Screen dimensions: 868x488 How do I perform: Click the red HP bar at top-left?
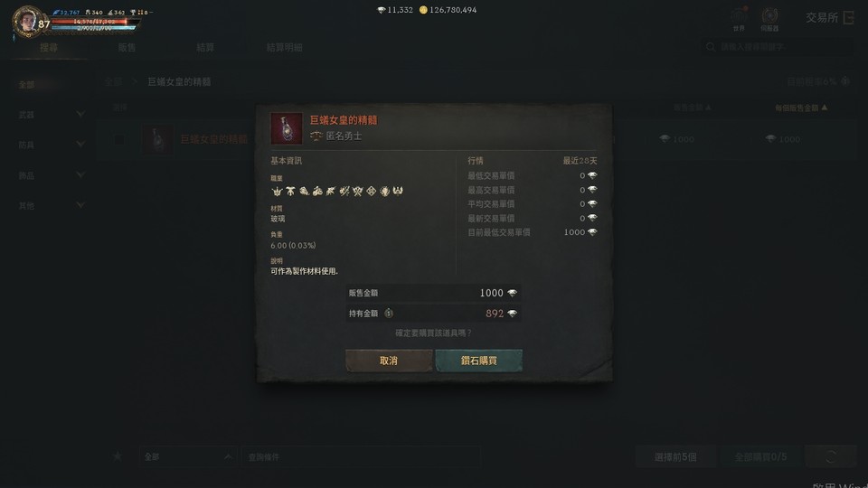pyautogui.click(x=95, y=22)
